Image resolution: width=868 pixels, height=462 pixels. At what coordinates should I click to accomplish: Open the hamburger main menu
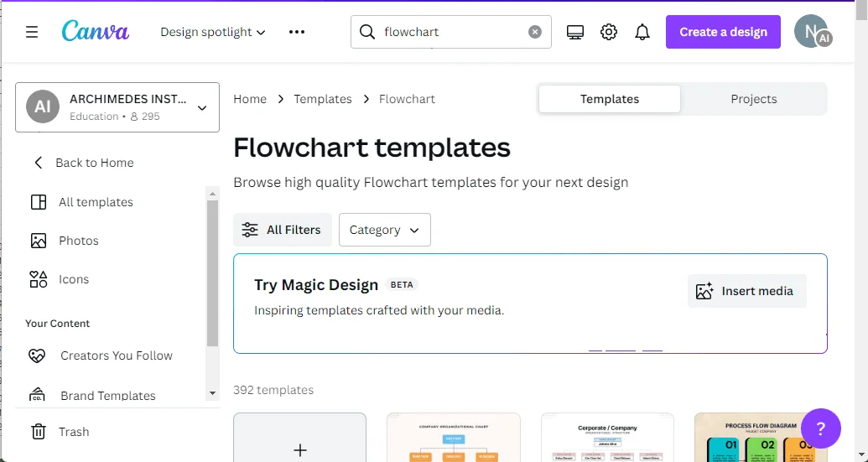pos(32,32)
